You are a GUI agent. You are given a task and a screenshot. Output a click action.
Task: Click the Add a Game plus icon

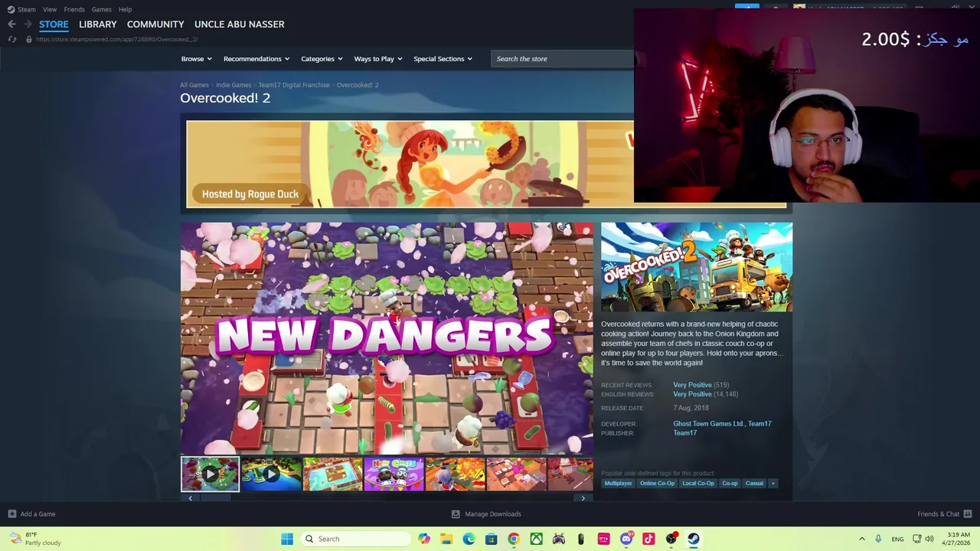(11, 514)
